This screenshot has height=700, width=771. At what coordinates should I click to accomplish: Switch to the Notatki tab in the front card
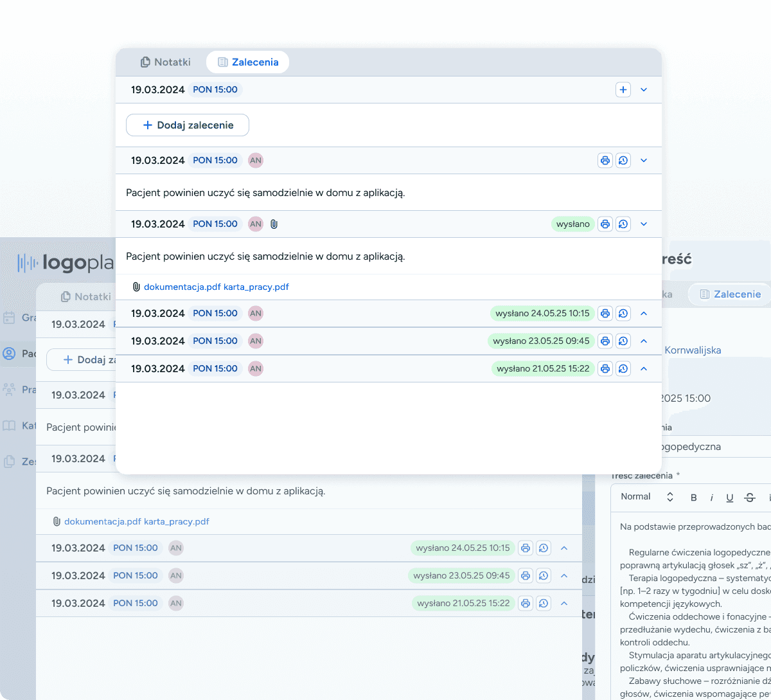coord(166,62)
